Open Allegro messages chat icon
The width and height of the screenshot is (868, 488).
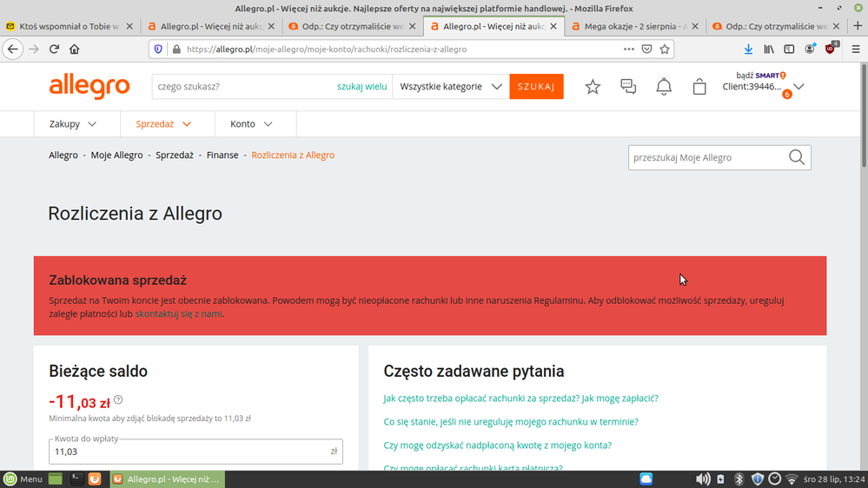[x=628, y=86]
